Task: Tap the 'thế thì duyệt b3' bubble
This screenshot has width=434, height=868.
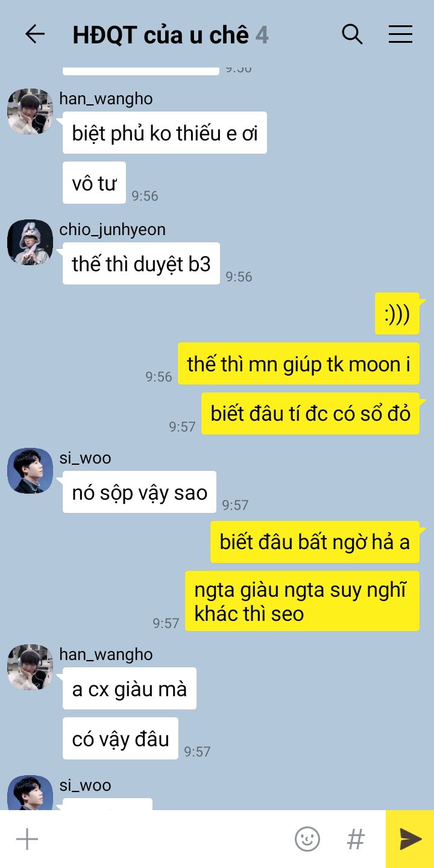Action: (x=141, y=263)
